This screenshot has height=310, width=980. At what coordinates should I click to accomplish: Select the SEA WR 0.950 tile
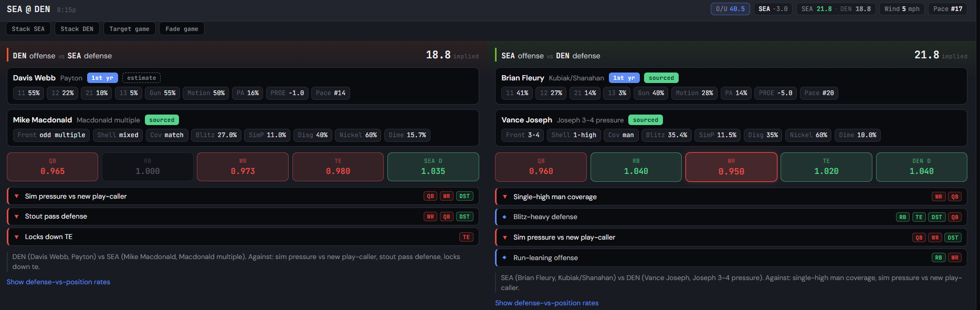731,167
